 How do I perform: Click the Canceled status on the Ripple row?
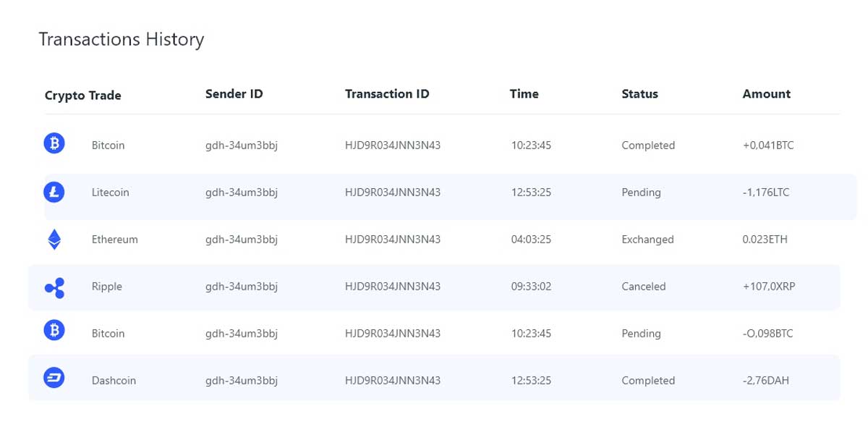(644, 287)
